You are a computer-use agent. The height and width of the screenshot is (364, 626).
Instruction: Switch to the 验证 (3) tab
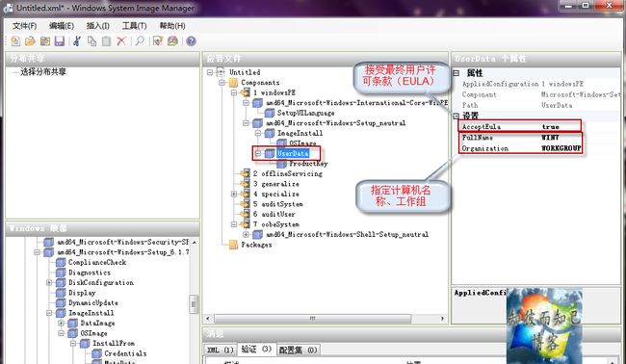click(x=256, y=350)
